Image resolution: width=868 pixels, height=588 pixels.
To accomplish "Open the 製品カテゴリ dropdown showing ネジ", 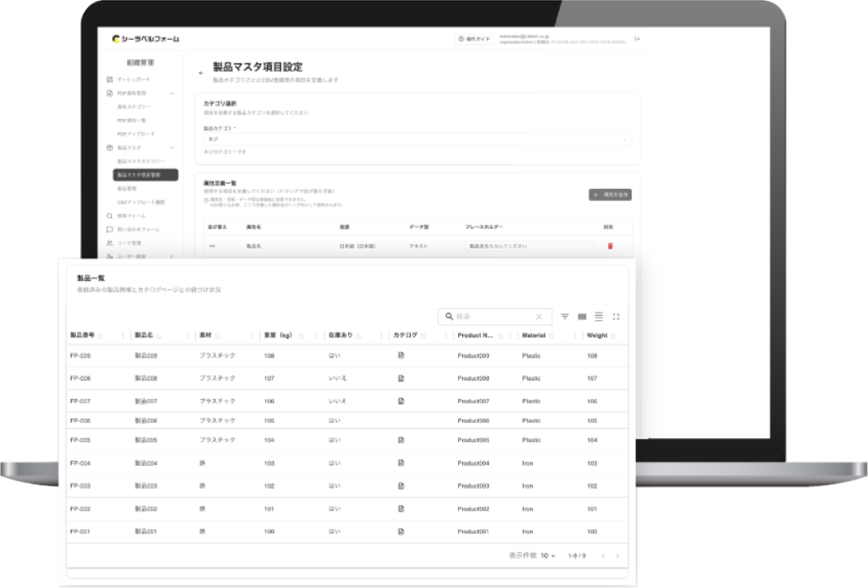I will pos(416,139).
